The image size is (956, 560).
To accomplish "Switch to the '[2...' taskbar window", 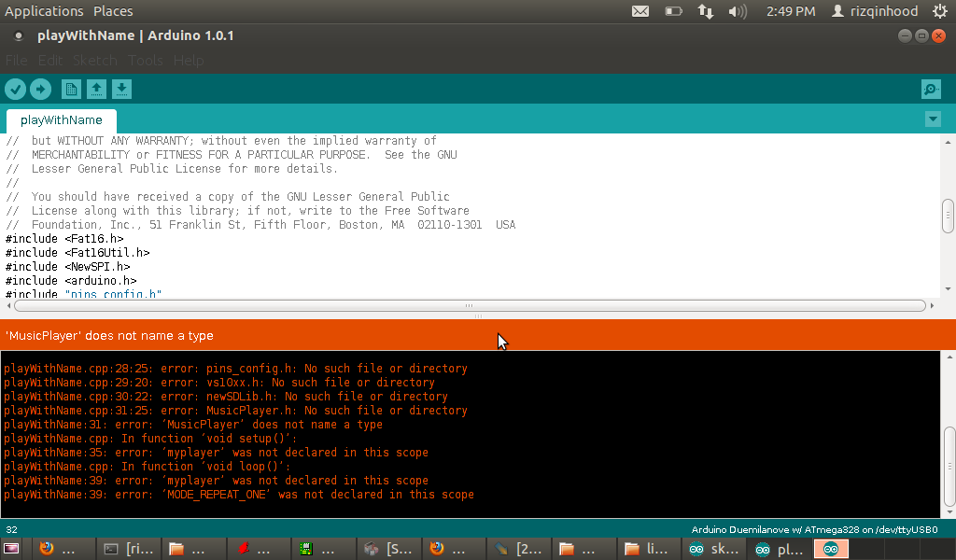I will 519,549.
